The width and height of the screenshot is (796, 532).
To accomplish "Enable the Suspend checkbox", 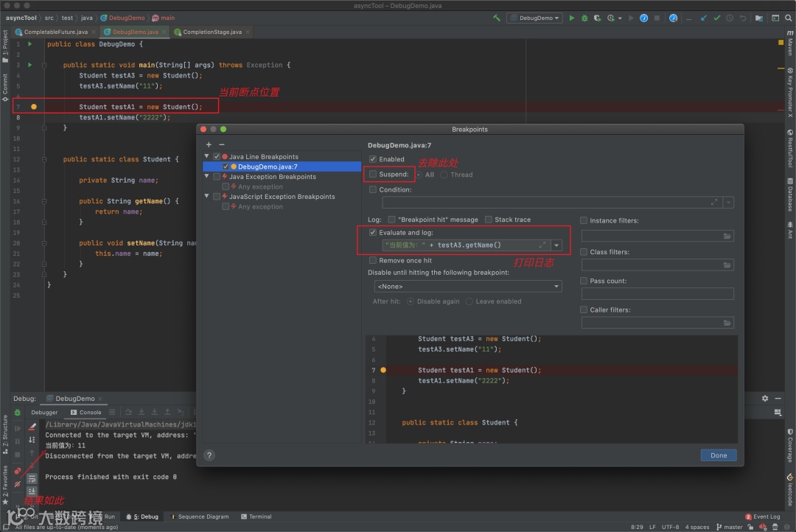I will (x=373, y=175).
